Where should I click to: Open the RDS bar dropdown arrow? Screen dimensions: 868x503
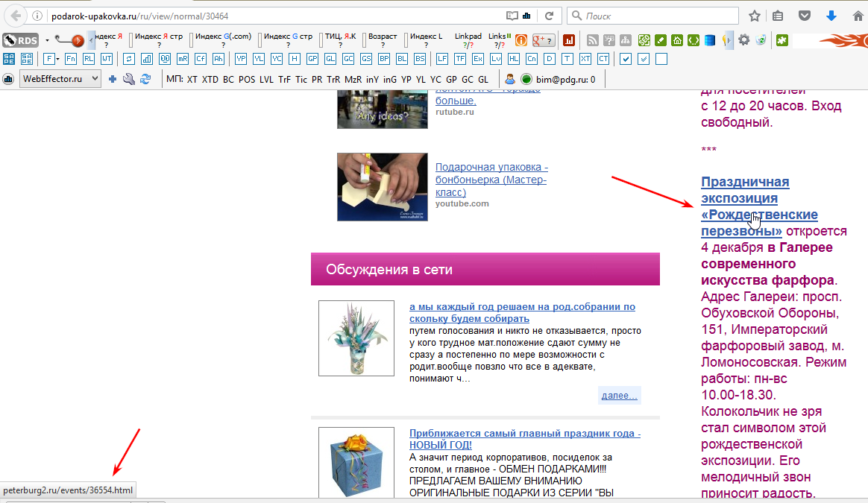pyautogui.click(x=47, y=40)
